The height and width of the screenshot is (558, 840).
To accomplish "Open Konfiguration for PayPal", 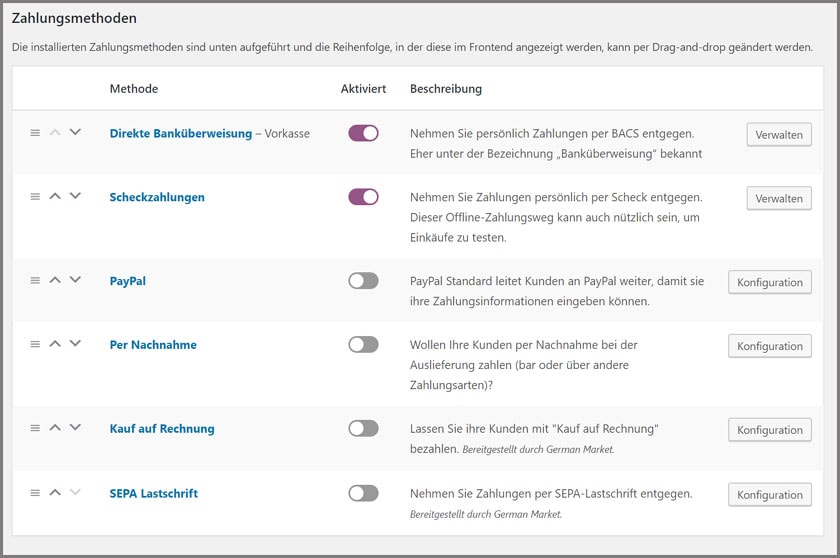I will (769, 282).
